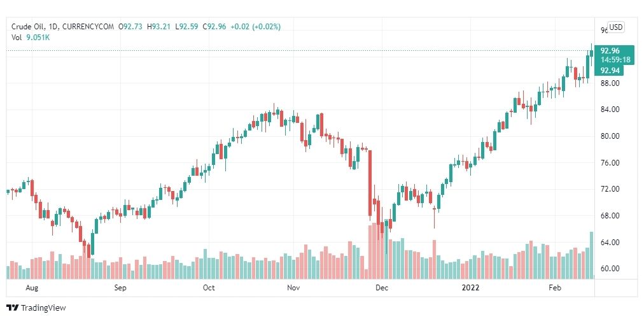Select the 2022 label on time axis

pos(470,288)
